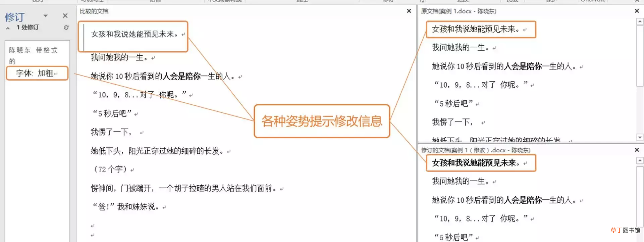Click the （72个字） line
This screenshot has height=242, width=644.
click(110, 169)
